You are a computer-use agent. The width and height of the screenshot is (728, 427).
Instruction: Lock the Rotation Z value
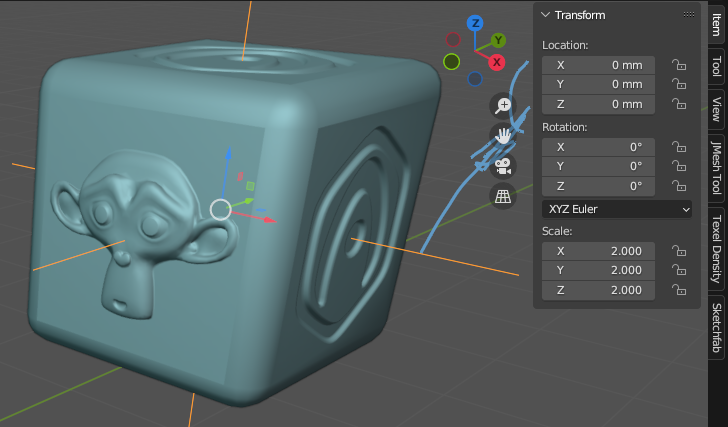679,186
